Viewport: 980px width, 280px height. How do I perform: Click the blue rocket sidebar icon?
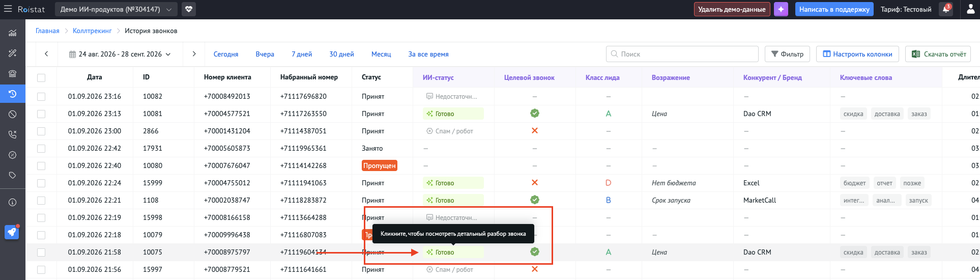click(12, 232)
